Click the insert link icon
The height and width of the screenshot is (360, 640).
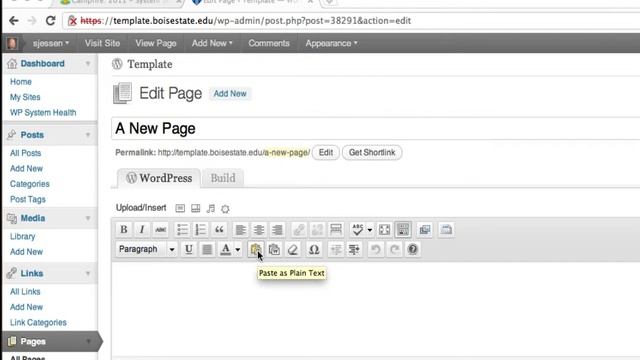(x=299, y=229)
